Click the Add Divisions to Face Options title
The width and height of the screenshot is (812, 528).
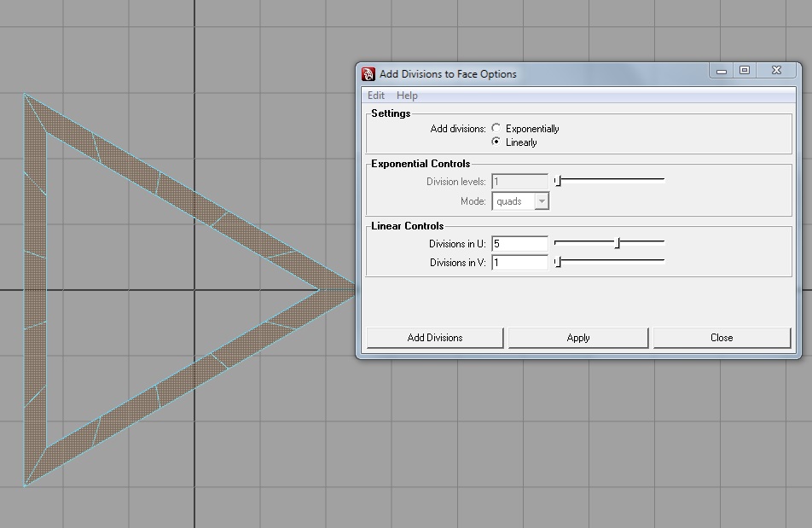[448, 74]
